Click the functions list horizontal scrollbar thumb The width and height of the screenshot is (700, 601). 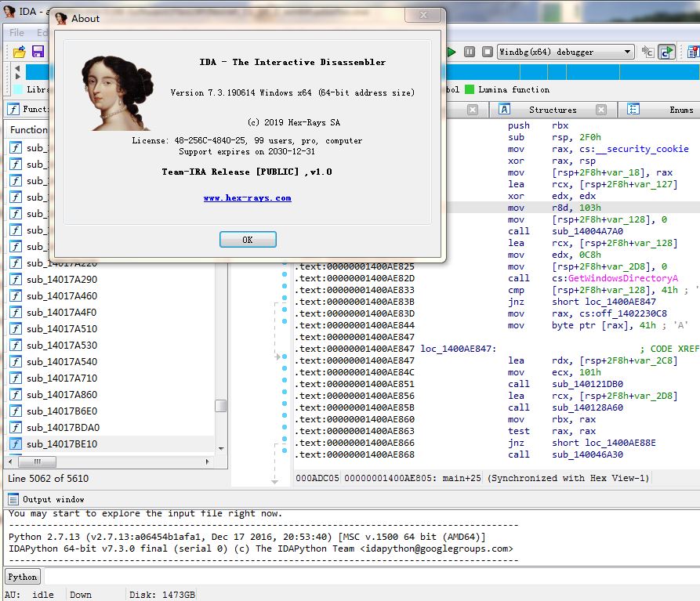coord(37,462)
